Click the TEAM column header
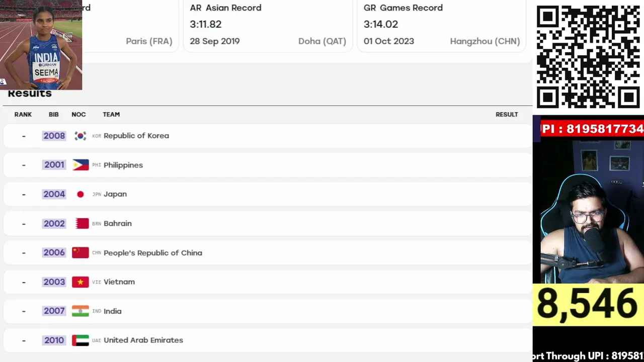Viewport: 644px width, 362px height. (111, 115)
